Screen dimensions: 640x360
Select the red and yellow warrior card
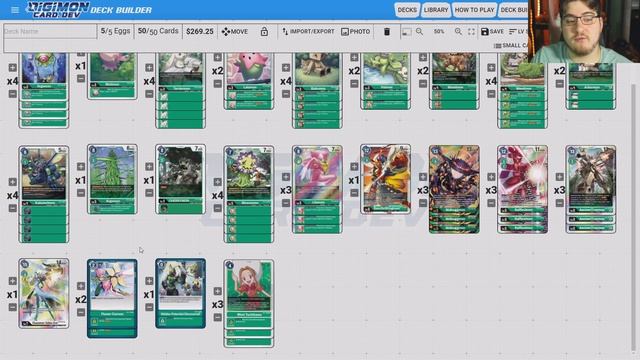385,179
